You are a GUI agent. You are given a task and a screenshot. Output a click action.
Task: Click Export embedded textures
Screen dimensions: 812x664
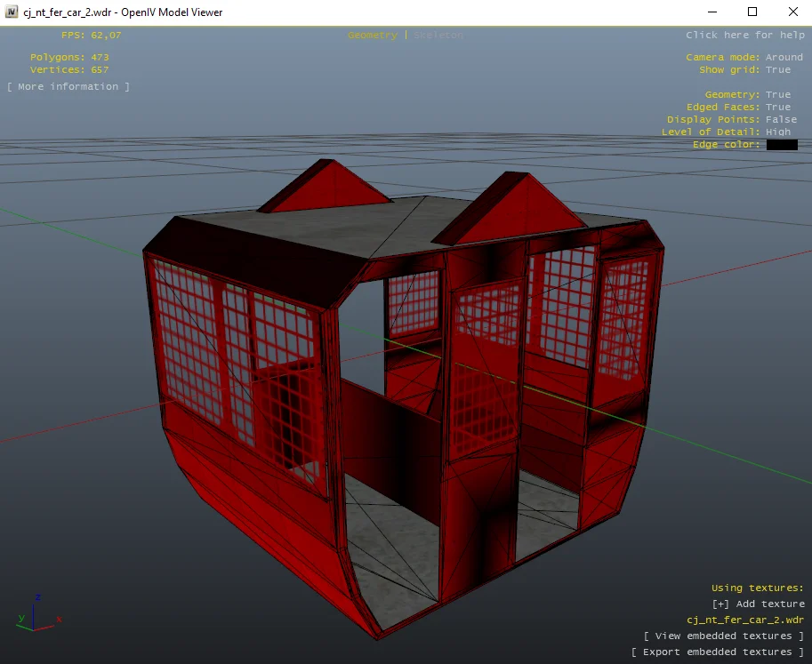pyautogui.click(x=717, y=652)
